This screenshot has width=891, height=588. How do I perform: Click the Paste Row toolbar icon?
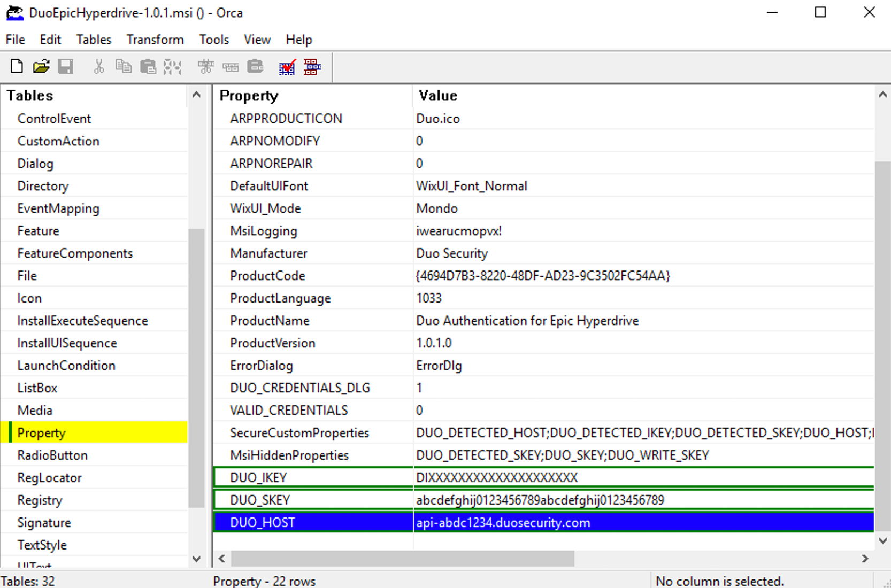point(256,67)
